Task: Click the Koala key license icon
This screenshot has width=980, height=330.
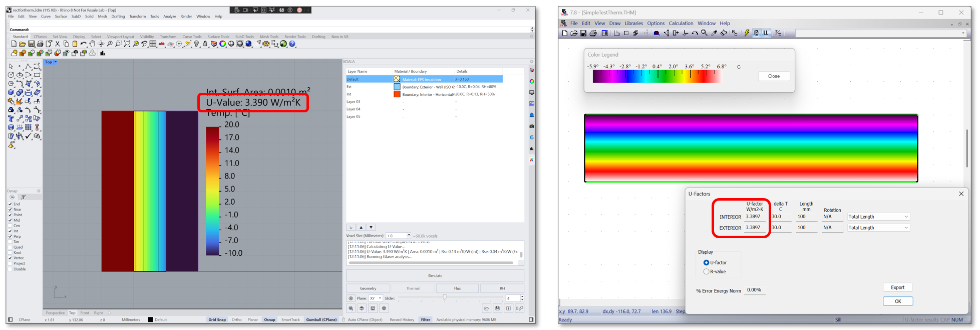Action: (x=520, y=308)
